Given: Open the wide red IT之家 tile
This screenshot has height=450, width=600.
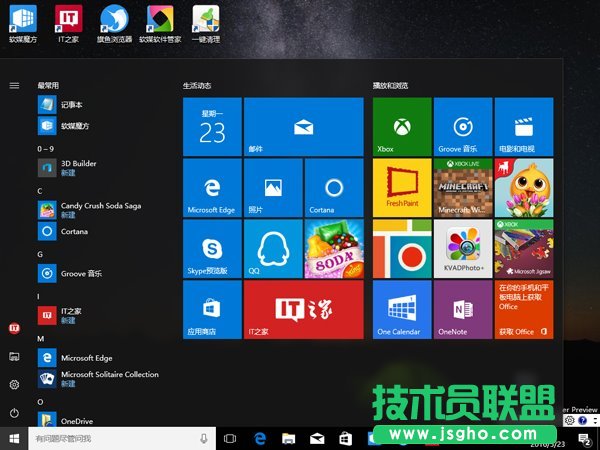Looking at the screenshot, I should point(304,310).
